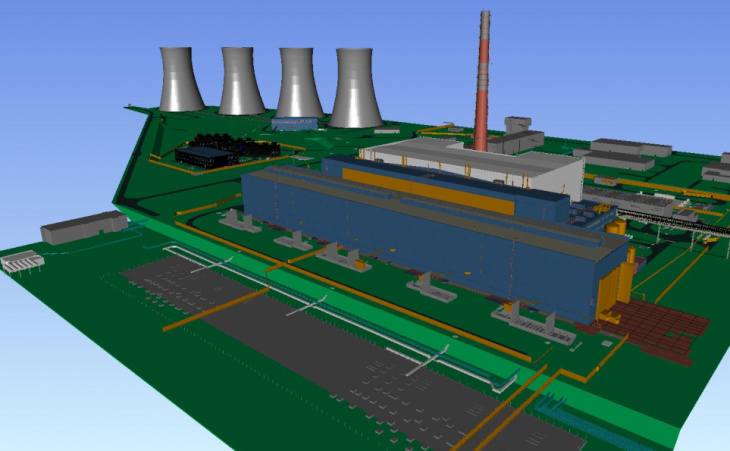The height and width of the screenshot is (451, 730).
Task: Select the third cooling tower from left
Action: (299, 83)
